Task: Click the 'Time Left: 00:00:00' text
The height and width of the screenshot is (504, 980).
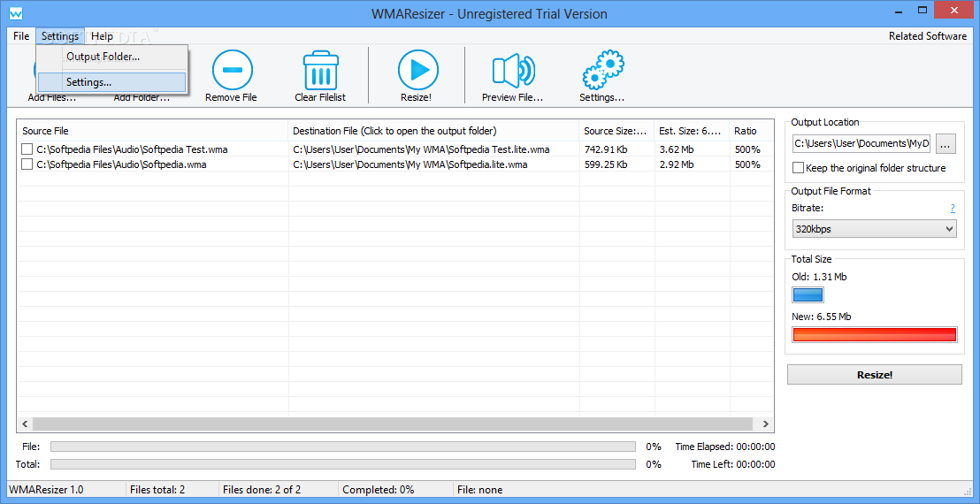Action: click(x=733, y=464)
